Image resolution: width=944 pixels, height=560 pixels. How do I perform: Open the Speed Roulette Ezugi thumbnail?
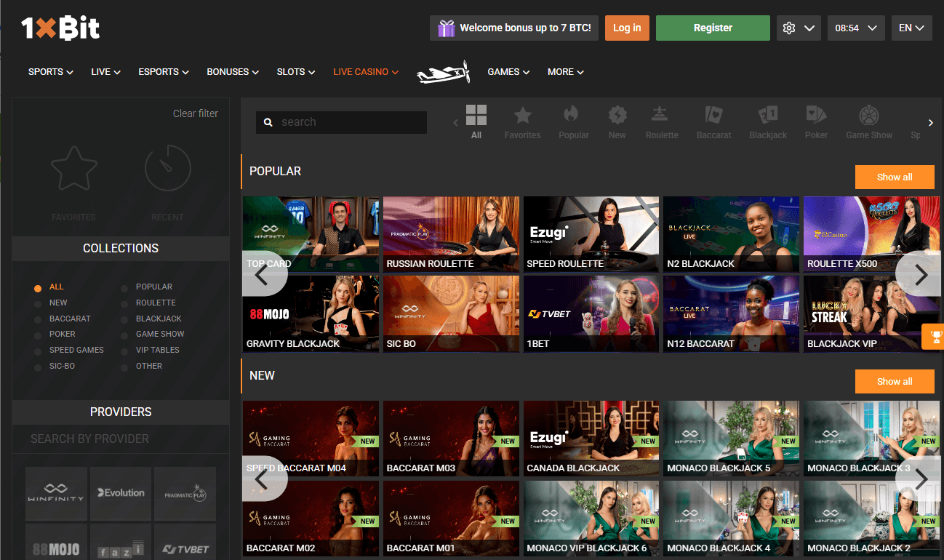591,234
